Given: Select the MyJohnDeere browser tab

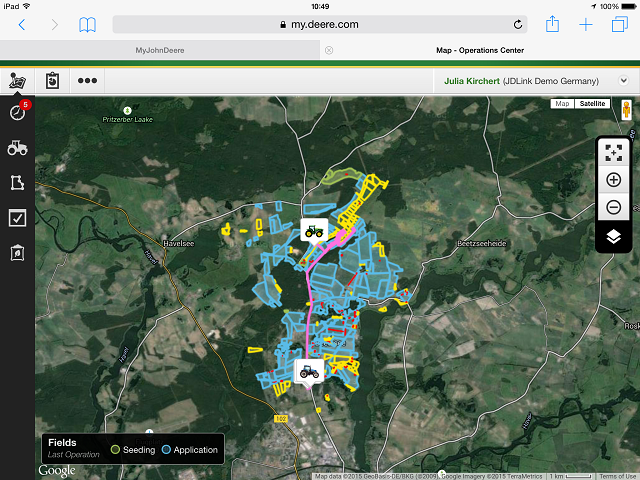Looking at the screenshot, I should pyautogui.click(x=160, y=49).
